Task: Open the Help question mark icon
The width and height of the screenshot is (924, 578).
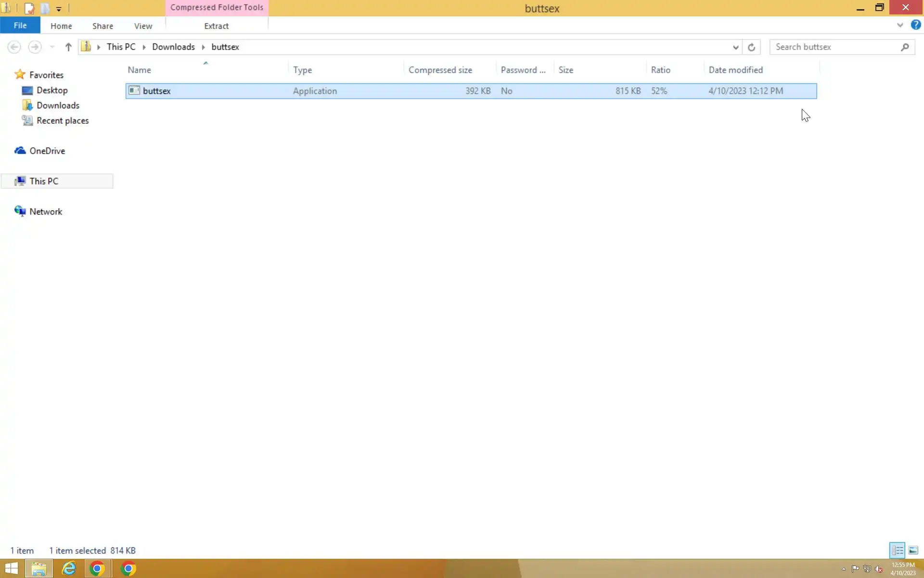Action: pos(915,25)
